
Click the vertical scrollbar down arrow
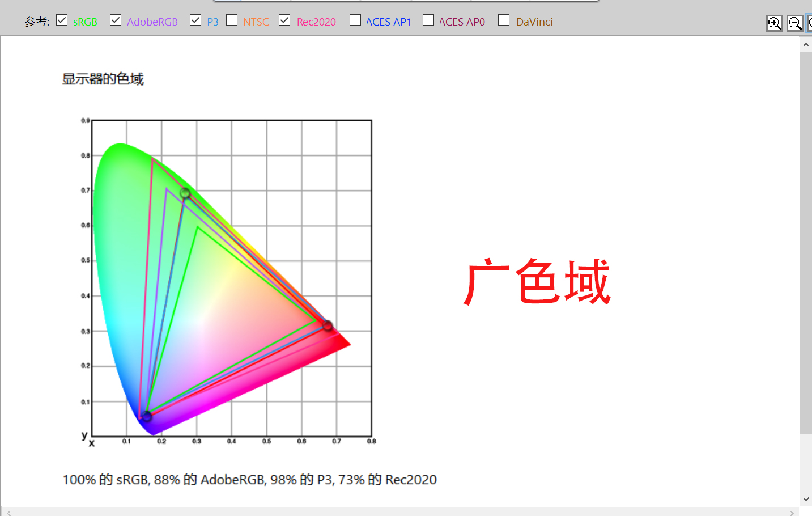pos(806,499)
